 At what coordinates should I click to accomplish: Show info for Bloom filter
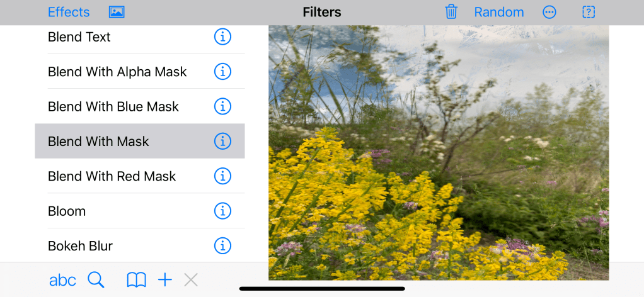[222, 211]
